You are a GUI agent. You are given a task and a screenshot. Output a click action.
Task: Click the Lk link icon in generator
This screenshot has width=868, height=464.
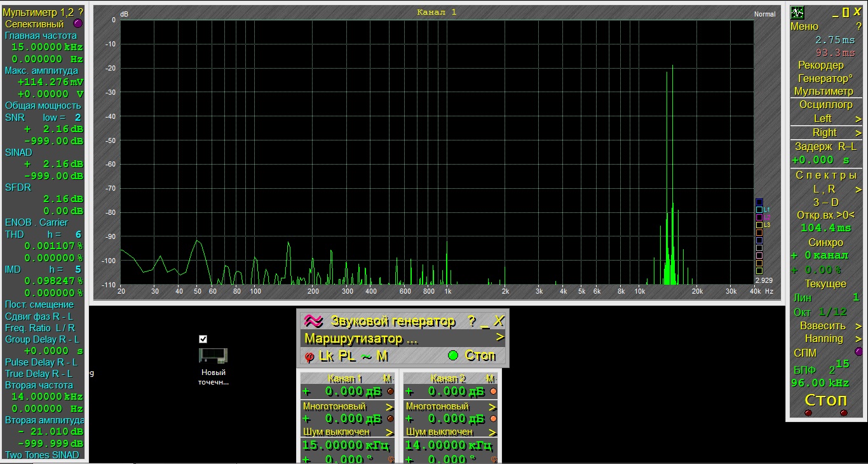point(327,357)
